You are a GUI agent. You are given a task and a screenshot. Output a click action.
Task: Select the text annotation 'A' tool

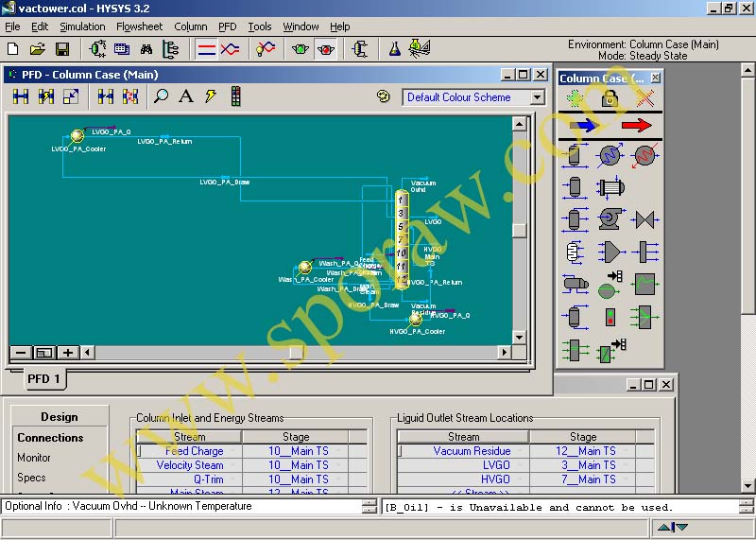point(186,96)
